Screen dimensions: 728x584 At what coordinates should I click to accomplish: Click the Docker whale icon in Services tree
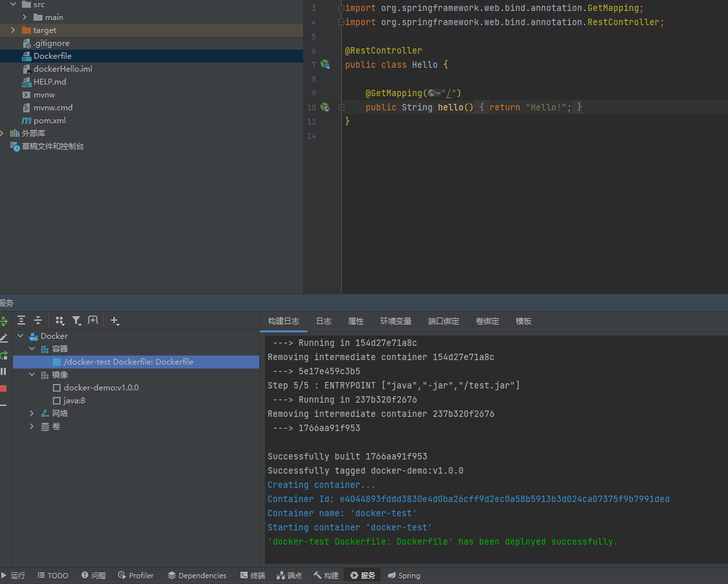pyautogui.click(x=34, y=336)
